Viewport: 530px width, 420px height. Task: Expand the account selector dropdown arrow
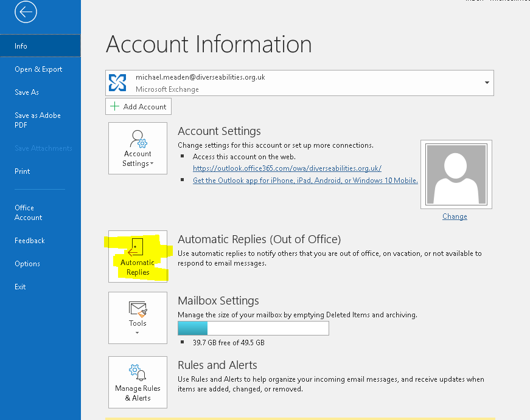[x=486, y=83]
